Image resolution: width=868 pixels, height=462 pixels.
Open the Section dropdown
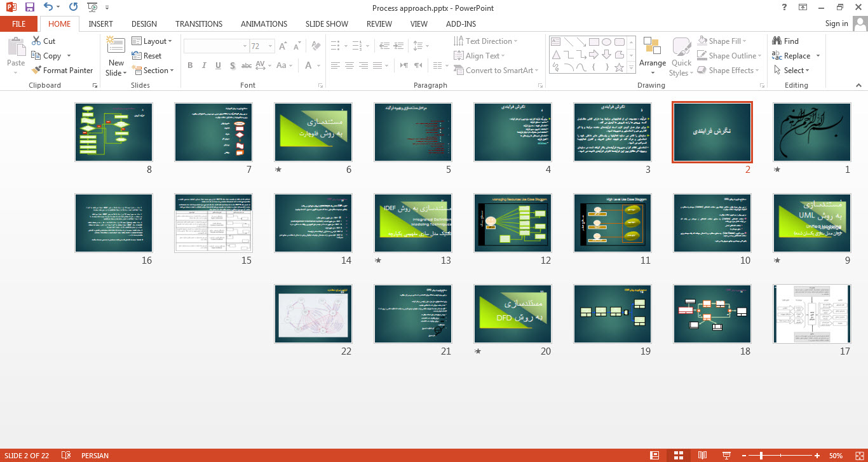(x=153, y=71)
